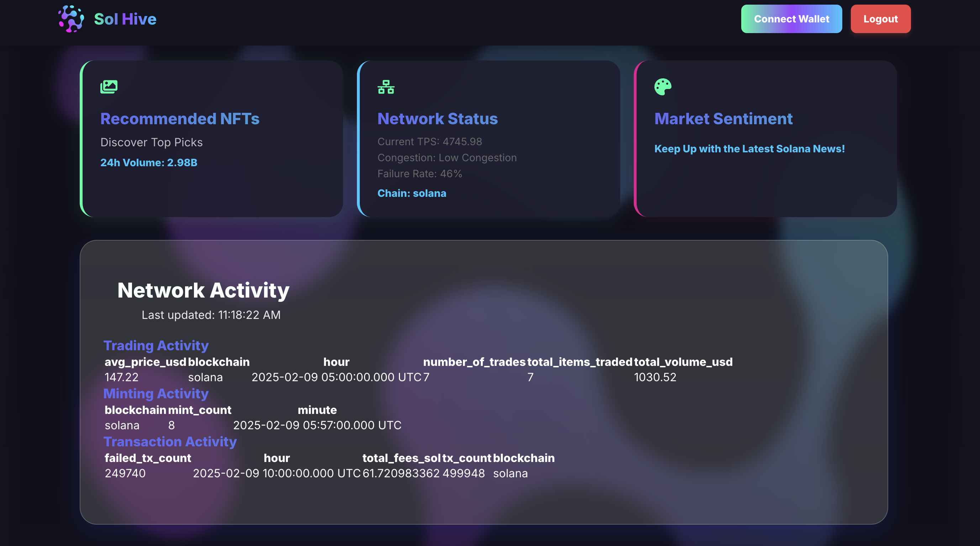Viewport: 980px width, 546px height.
Task: Click the palette icon on Market Sentiment
Action: [663, 87]
